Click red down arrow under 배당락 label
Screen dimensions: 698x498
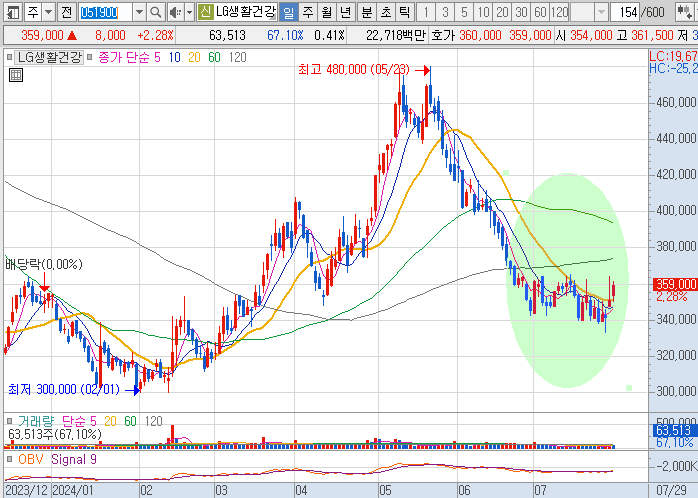[x=45, y=283]
